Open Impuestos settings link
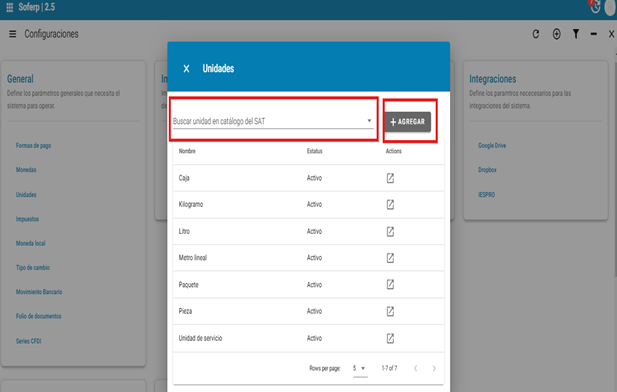This screenshot has height=392, width=617. [27, 219]
